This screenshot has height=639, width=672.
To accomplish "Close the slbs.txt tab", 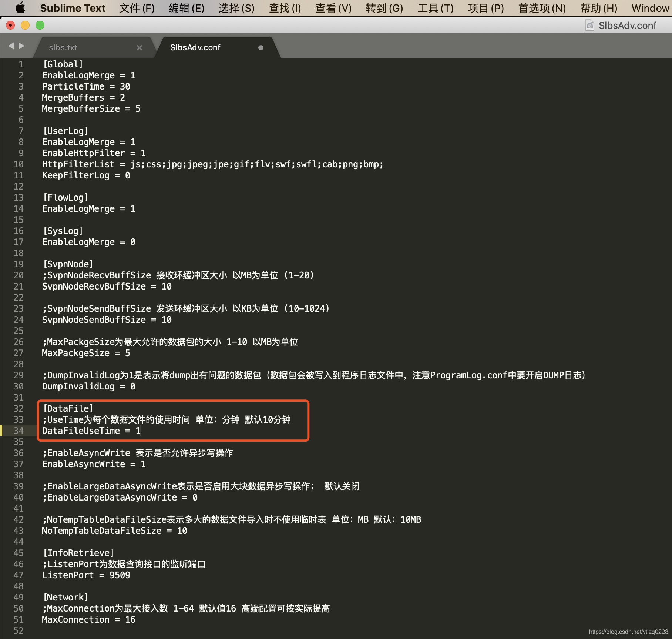I will click(140, 48).
